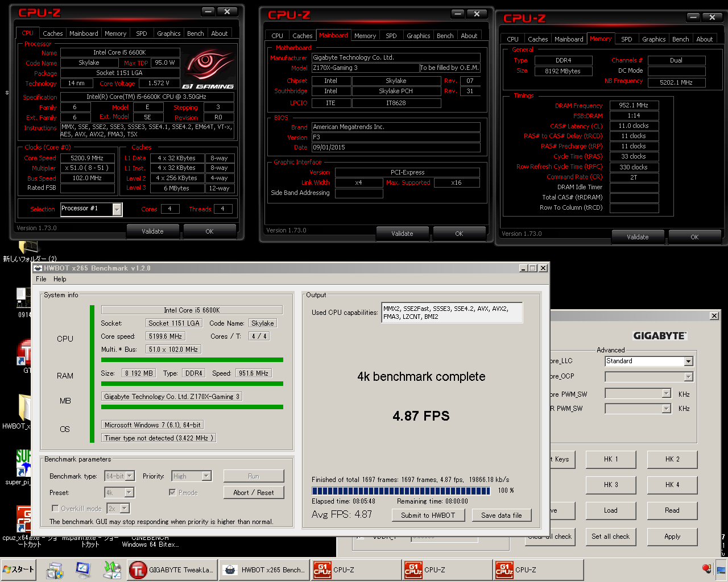Click the Used CPU capabilities text box
The image size is (728, 582).
click(452, 313)
